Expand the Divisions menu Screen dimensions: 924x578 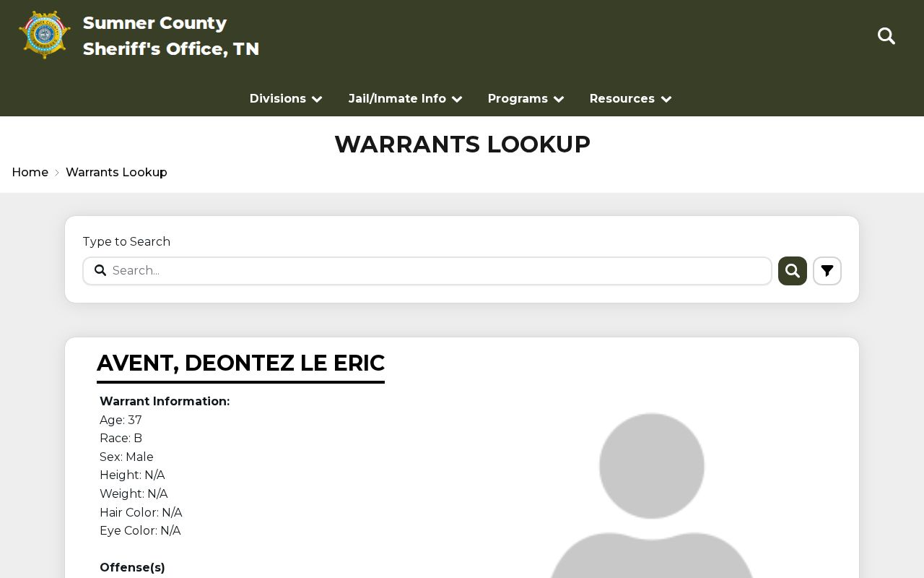(286, 99)
